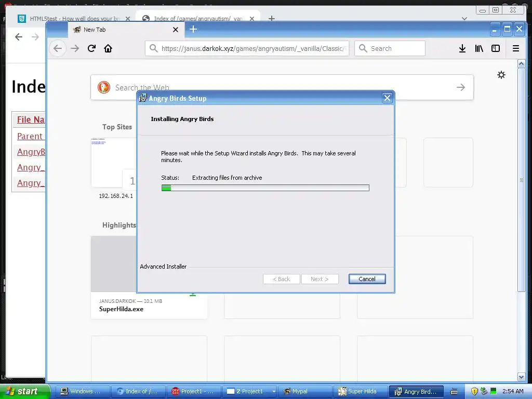
Task: Click the 2:54 AM system clock
Action: (x=513, y=391)
